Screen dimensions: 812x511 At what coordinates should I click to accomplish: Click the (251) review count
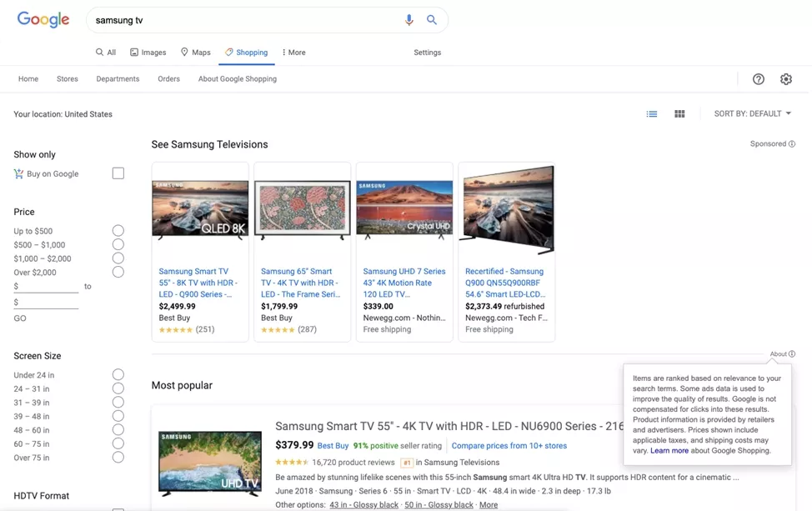205,329
